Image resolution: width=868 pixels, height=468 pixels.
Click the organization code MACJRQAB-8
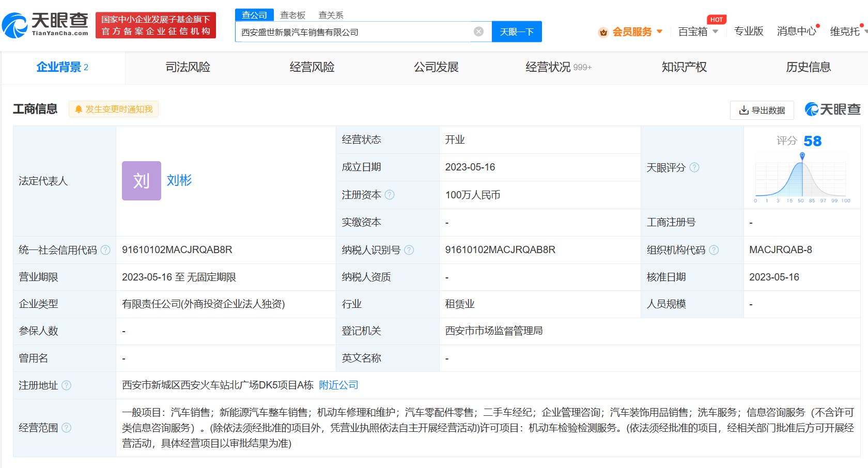781,250
